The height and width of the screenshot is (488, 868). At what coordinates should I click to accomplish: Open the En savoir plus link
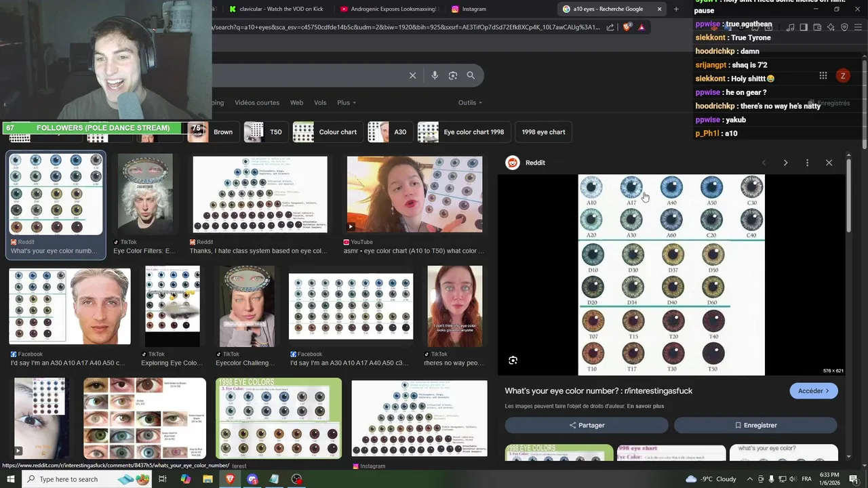pyautogui.click(x=646, y=406)
